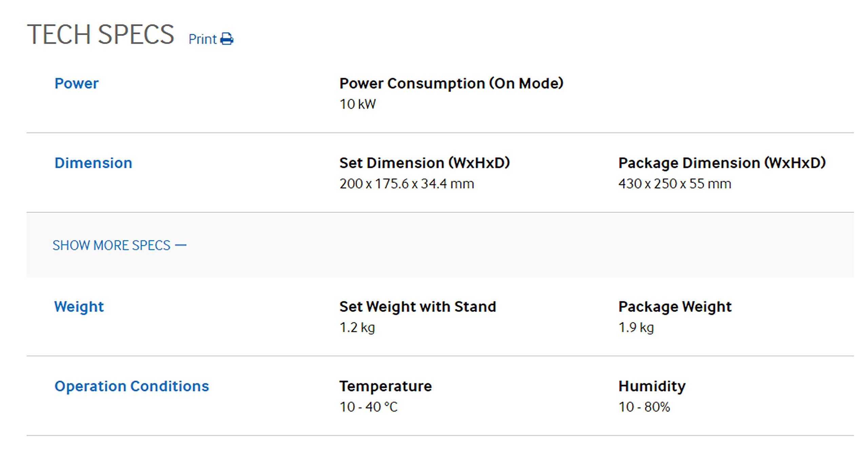Click the 200 x 175.6 x 34.4 mm value

click(407, 184)
